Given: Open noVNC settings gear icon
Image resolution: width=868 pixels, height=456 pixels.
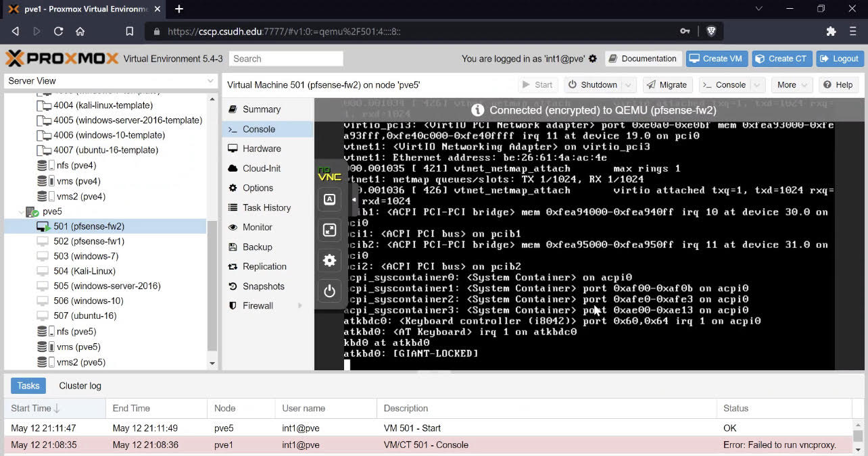Looking at the screenshot, I should [x=329, y=261].
